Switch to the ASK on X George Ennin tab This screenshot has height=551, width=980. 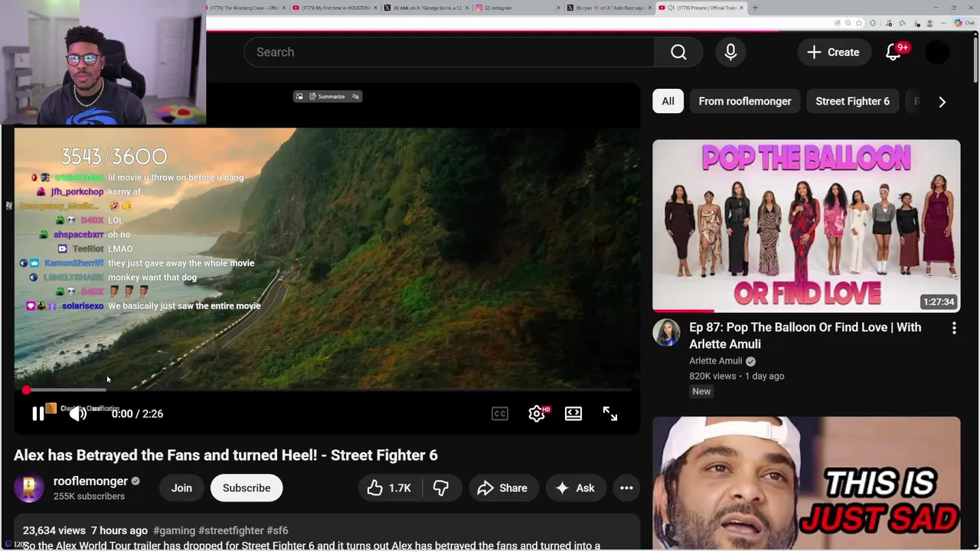tap(426, 8)
